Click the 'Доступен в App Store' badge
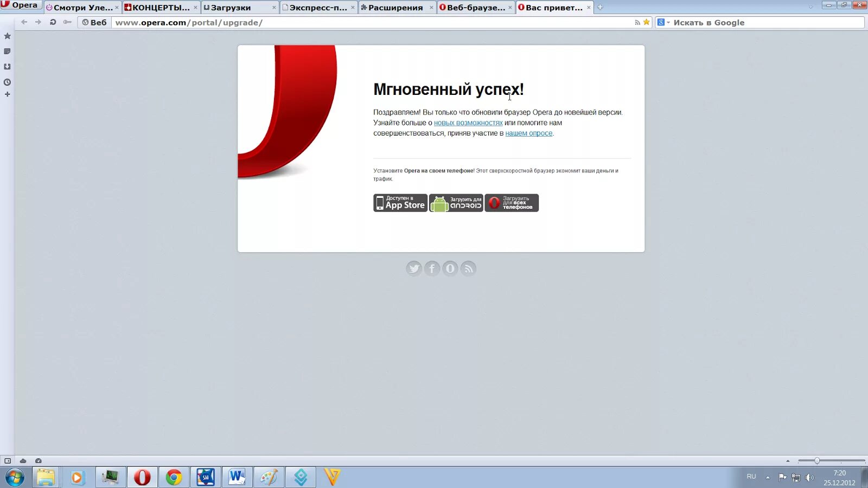 pos(400,203)
